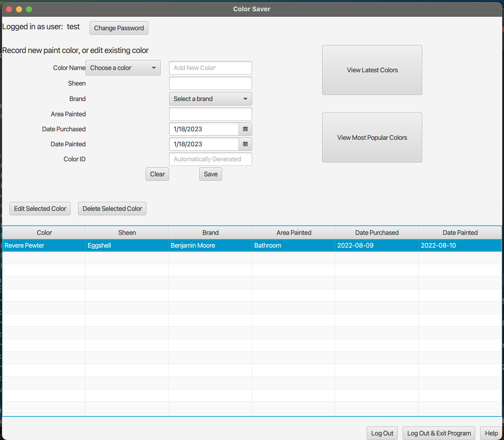The width and height of the screenshot is (504, 440).
Task: Clear the color form
Action: [157, 174]
